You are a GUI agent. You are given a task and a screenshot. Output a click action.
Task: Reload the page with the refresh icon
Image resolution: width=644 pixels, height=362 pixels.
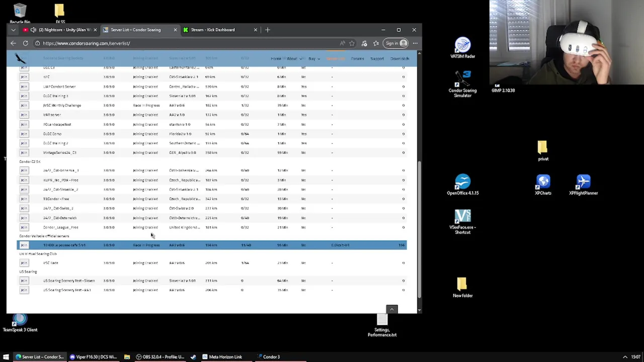(25, 43)
